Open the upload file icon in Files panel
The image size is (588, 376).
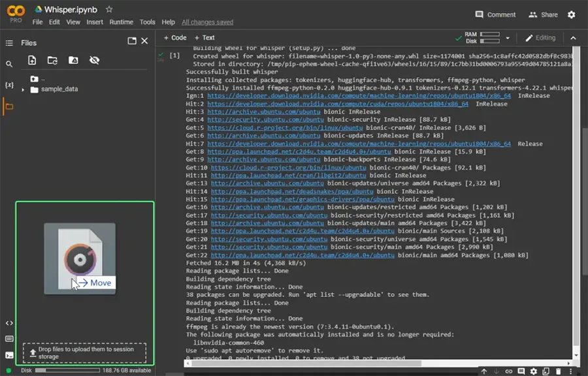point(31,60)
